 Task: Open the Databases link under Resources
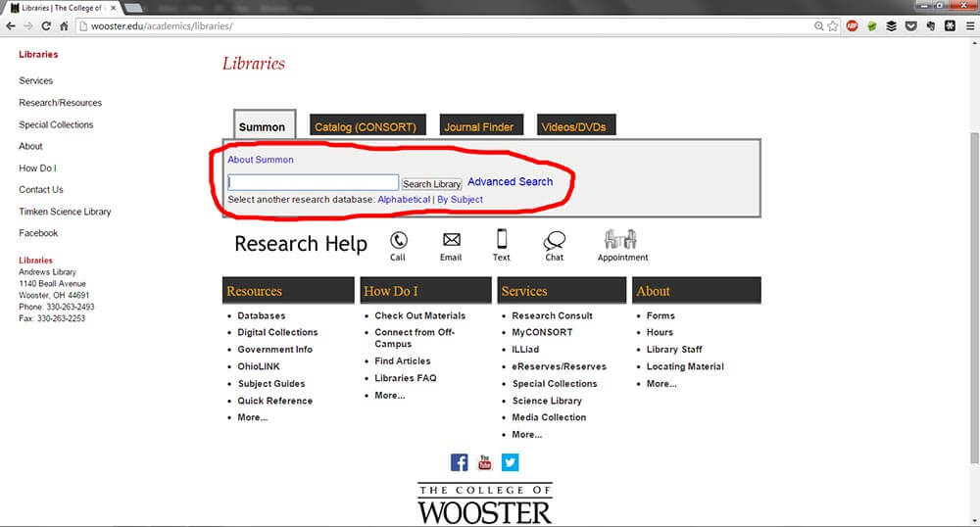(x=262, y=316)
